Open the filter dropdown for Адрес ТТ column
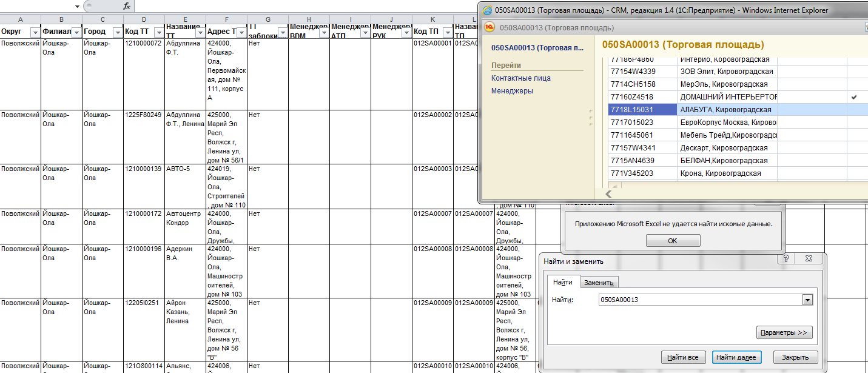This screenshot has width=868, height=373. coord(241,32)
